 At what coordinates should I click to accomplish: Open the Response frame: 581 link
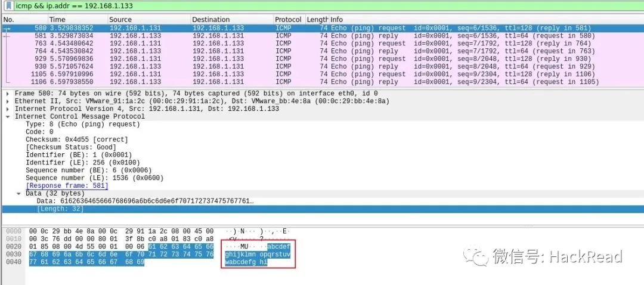[67, 185]
